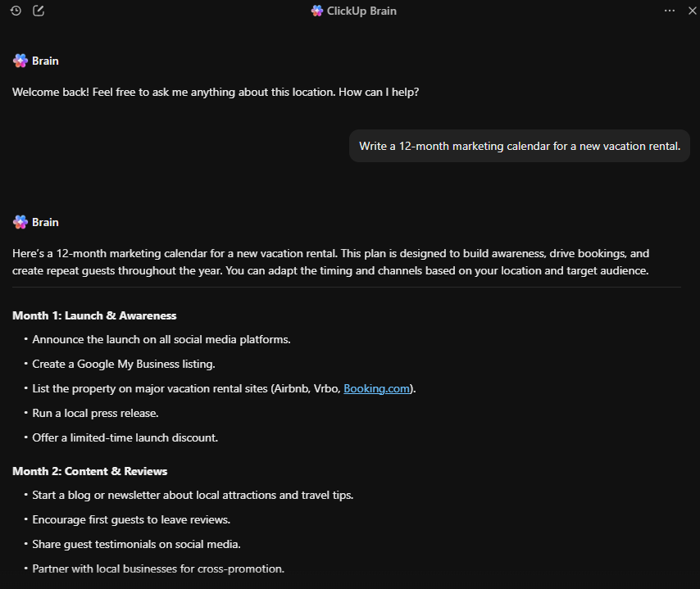Click the Create a Google My Business listing bullet
Image resolution: width=700 pixels, height=589 pixels.
[124, 364]
